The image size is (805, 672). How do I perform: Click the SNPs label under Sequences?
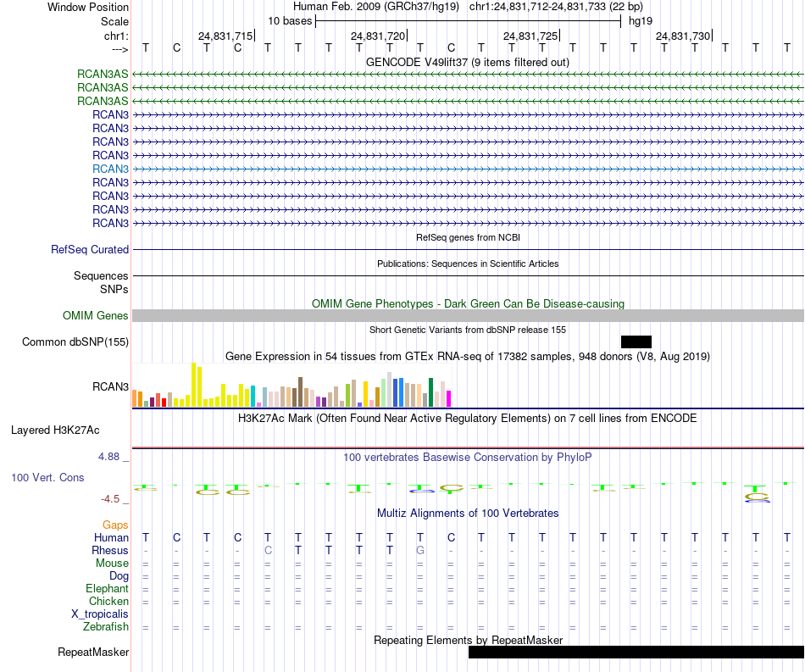(114, 290)
